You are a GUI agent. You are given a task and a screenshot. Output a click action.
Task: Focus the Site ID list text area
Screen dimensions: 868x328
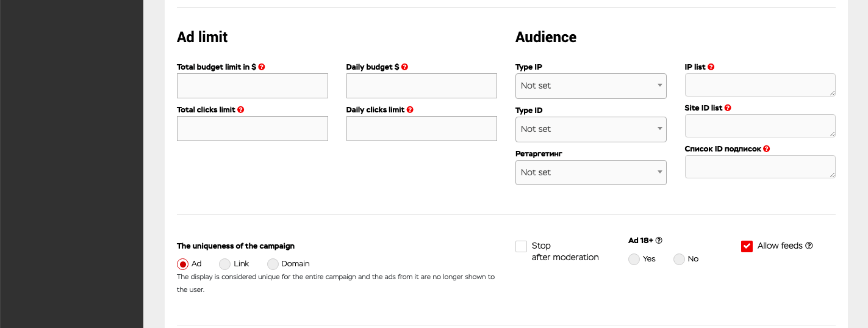(x=759, y=126)
